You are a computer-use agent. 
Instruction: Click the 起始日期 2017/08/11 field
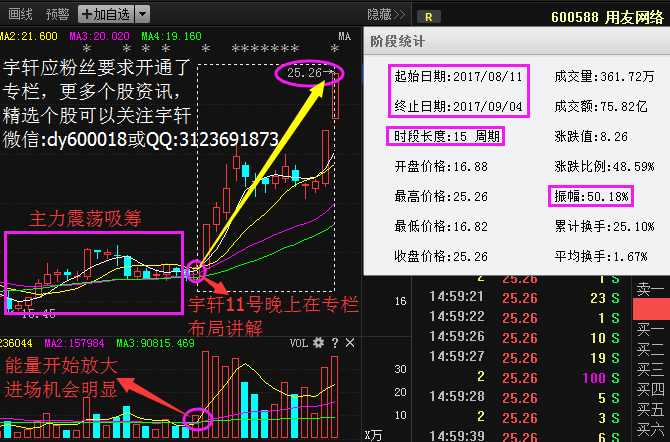point(457,76)
